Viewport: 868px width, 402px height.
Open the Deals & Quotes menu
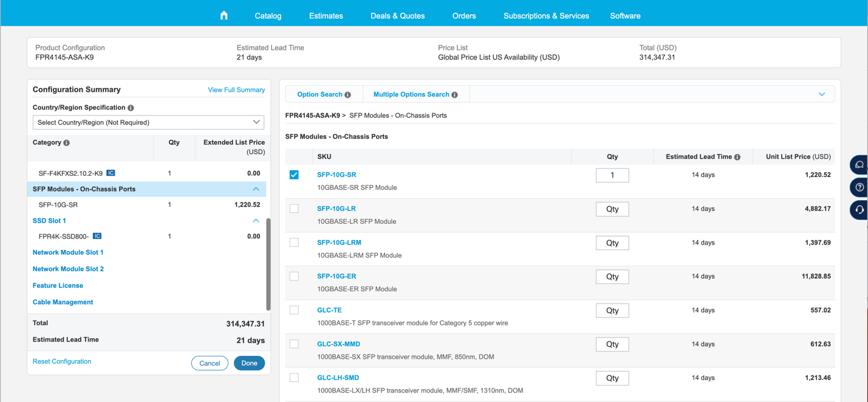[x=397, y=16]
